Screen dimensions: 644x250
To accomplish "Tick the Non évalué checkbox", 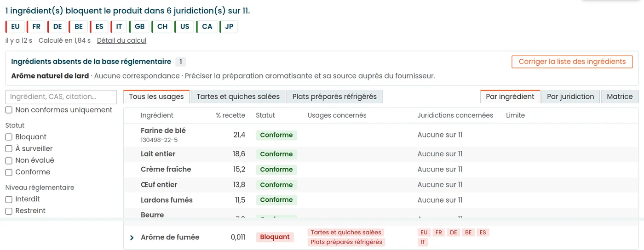I will coord(9,160).
